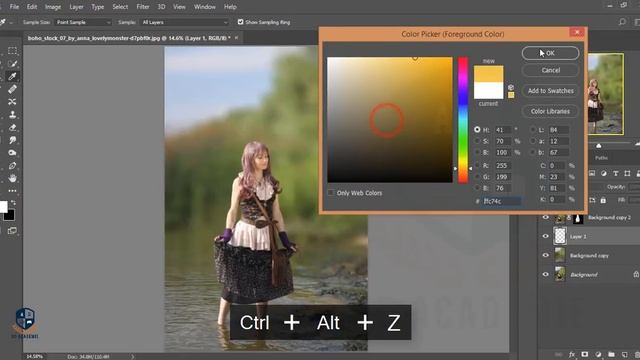640x360 pixels.
Task: Open the Sample All Layers dropdown
Action: click(184, 22)
